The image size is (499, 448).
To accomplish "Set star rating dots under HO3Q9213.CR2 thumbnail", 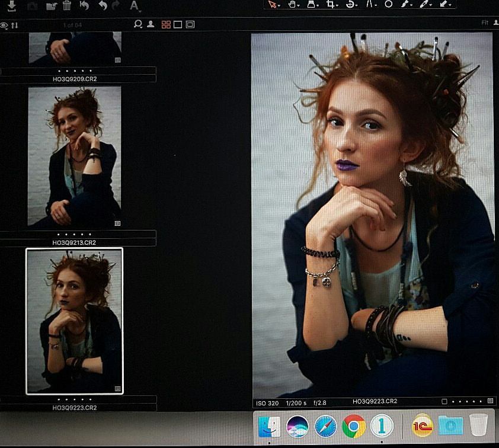I will pos(74,235).
